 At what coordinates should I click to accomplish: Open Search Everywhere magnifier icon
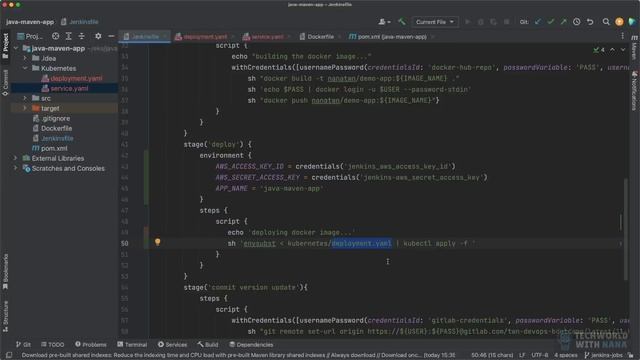[606, 22]
